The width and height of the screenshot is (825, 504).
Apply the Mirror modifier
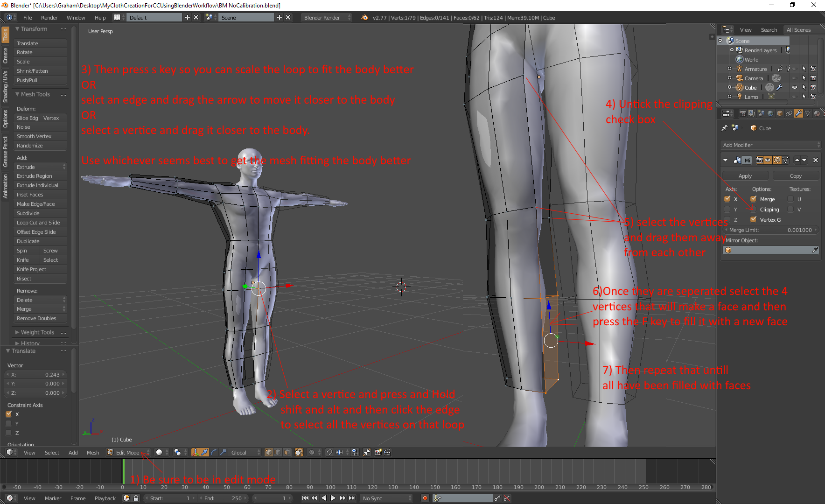pyautogui.click(x=745, y=175)
